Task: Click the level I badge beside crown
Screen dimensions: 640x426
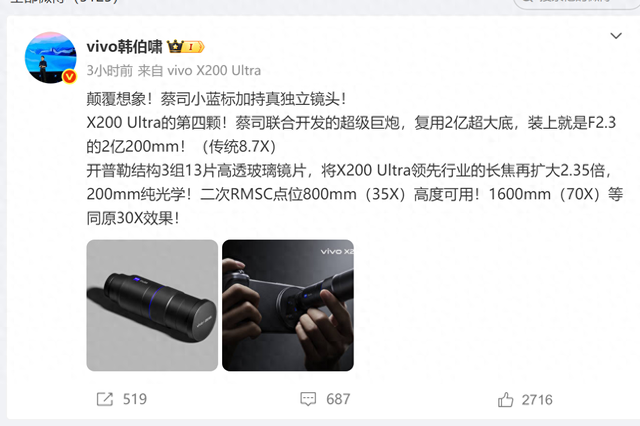Action: click(193, 47)
